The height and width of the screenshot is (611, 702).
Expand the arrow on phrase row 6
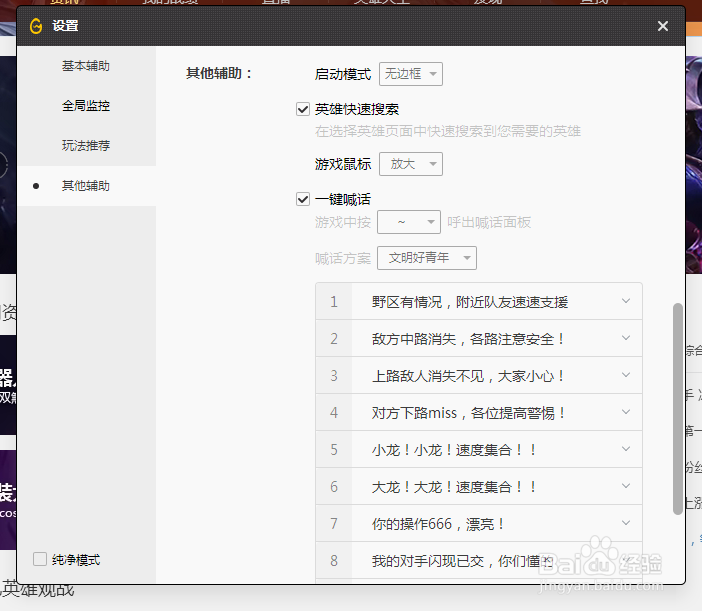(x=626, y=486)
